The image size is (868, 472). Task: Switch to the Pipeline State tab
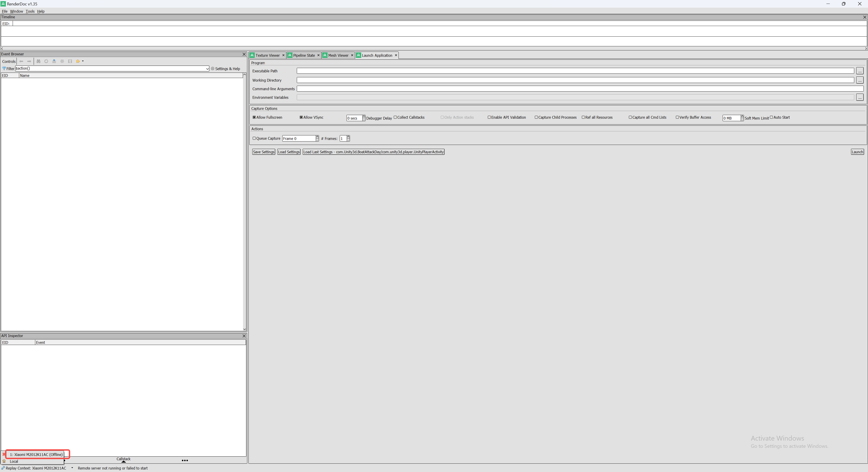click(x=304, y=55)
